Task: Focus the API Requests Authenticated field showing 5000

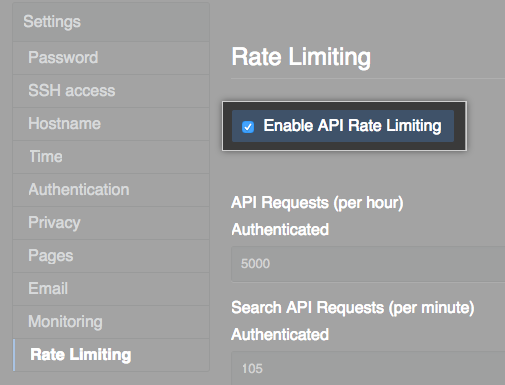Action: point(368,264)
